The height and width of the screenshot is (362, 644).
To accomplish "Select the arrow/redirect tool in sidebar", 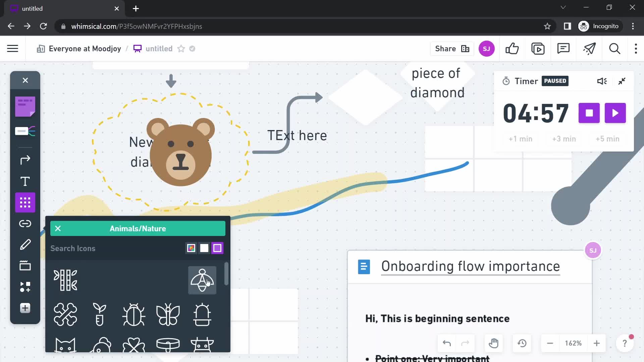I will click(x=25, y=160).
